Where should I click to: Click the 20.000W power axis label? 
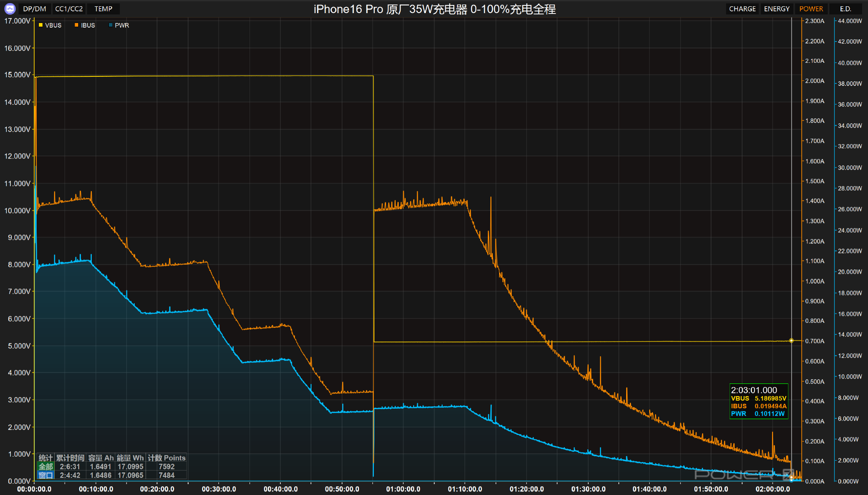(850, 272)
